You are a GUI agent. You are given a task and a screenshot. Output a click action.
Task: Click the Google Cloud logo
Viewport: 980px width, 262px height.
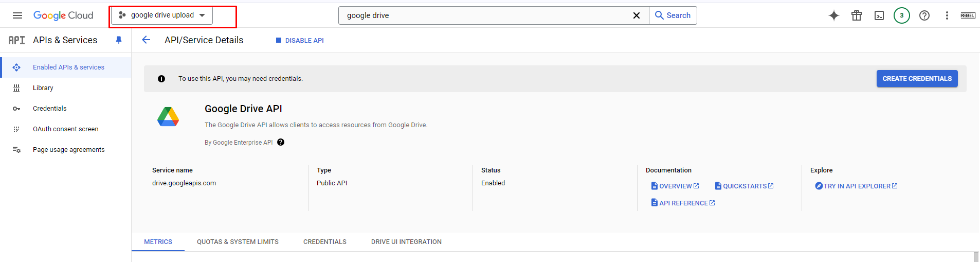click(x=63, y=15)
